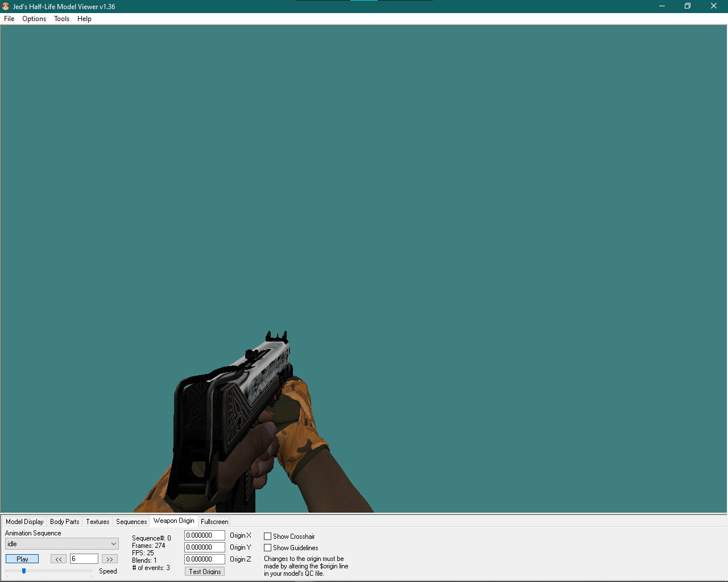Click the Origin X input field

[x=205, y=535]
